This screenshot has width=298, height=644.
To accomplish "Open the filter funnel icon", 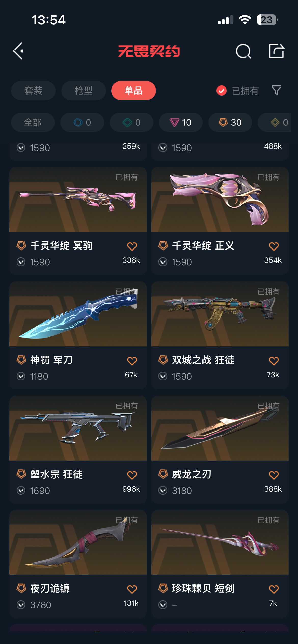I will point(276,90).
